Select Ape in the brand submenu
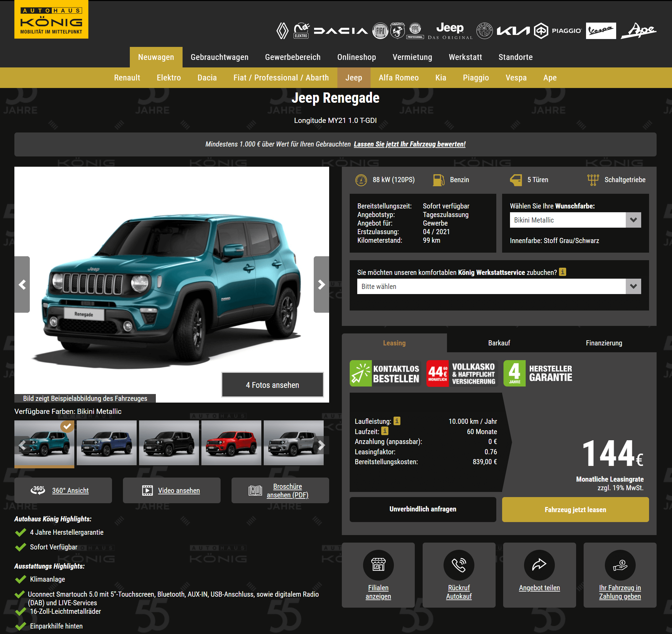 tap(550, 78)
